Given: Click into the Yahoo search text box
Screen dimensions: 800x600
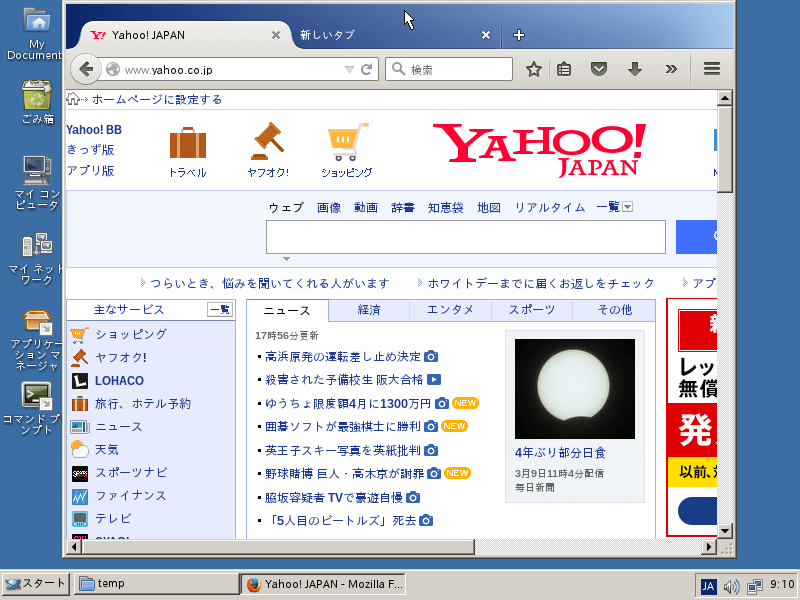Looking at the screenshot, I should (x=466, y=237).
